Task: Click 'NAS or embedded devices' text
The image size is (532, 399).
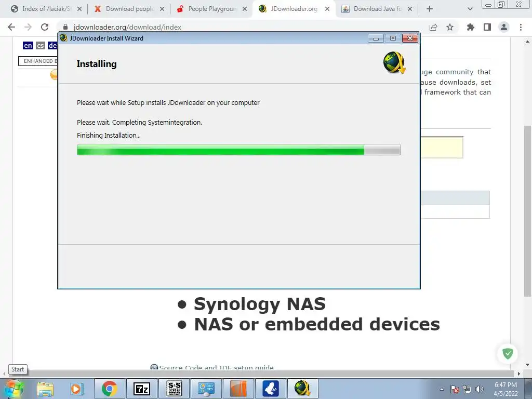Action: pyautogui.click(x=317, y=324)
